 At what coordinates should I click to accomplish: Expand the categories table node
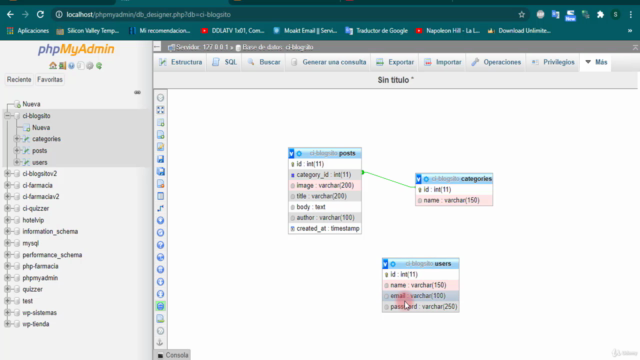tap(17, 139)
